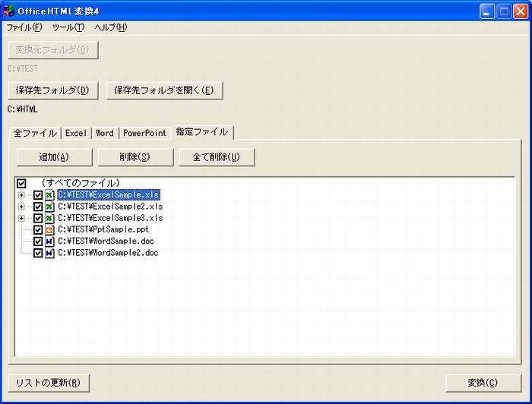532x404 pixels.
Task: Expand the ExcelSample3.xls tree node
Action: click(21, 218)
